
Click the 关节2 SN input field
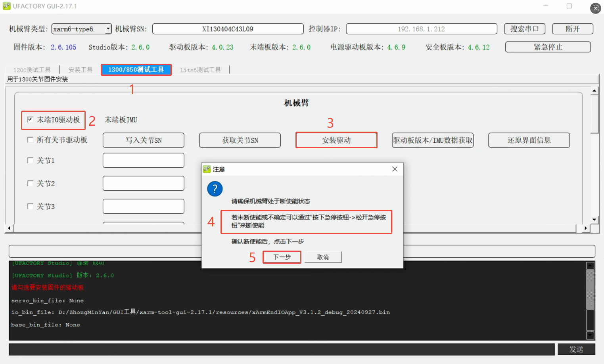click(144, 183)
